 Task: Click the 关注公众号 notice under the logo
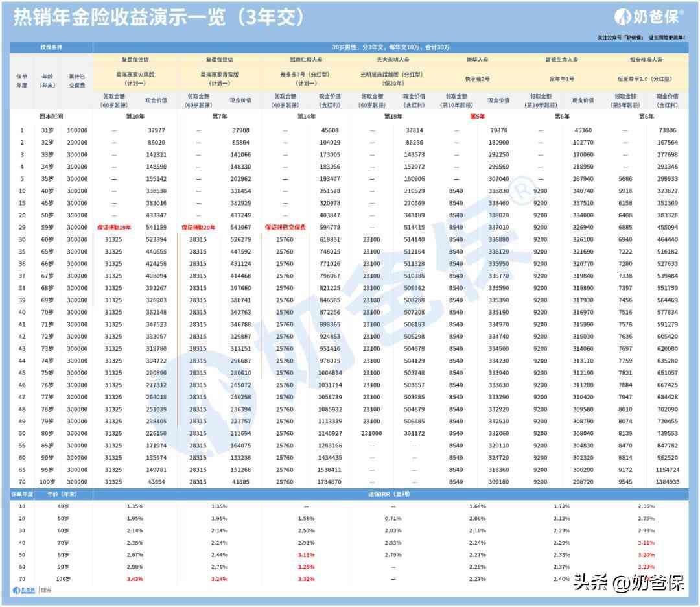640,38
